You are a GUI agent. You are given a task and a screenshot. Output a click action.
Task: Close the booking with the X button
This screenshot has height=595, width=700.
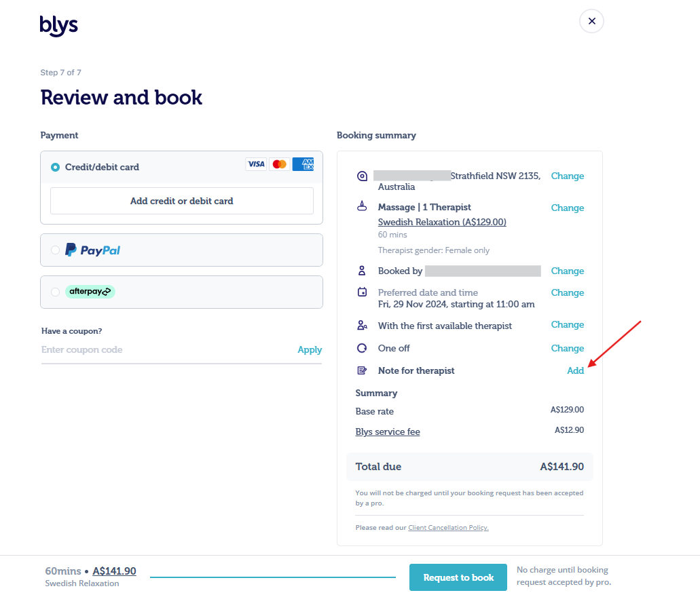pos(591,21)
